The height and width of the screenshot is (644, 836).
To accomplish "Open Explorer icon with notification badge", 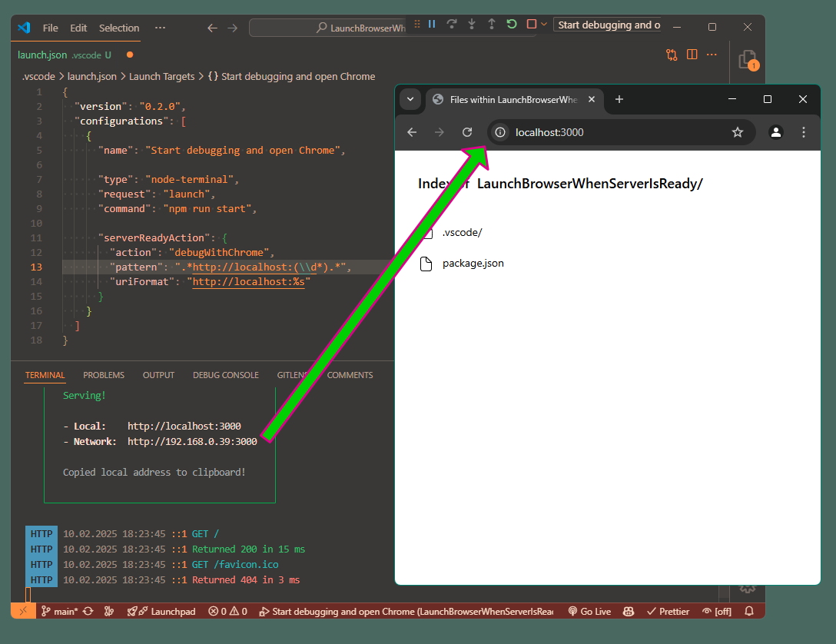I will tap(748, 60).
